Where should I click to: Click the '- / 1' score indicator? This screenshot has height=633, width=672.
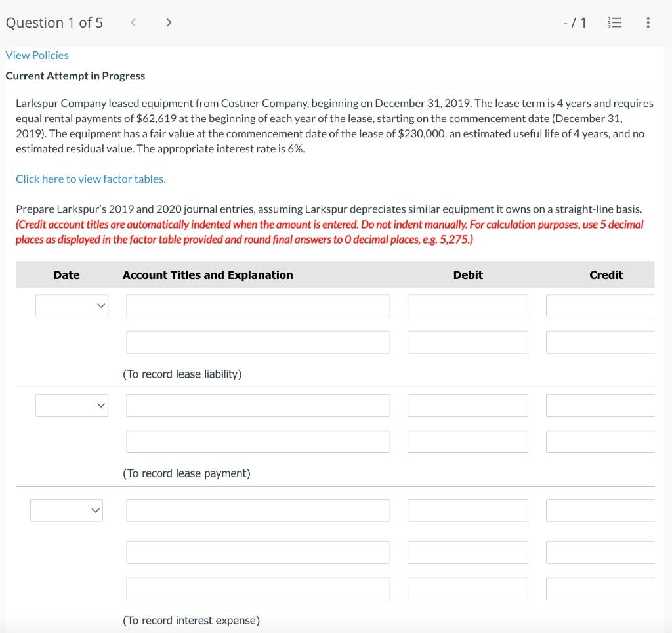575,23
